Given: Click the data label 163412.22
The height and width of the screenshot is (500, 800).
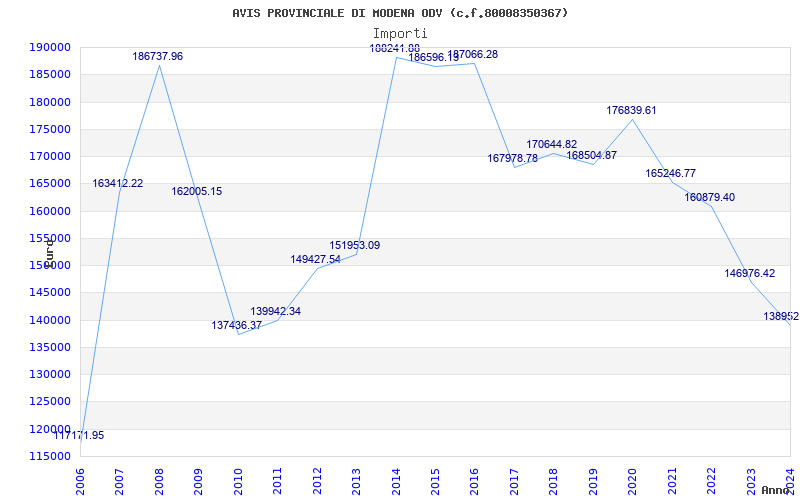Looking at the screenshot, I should click(x=118, y=183).
